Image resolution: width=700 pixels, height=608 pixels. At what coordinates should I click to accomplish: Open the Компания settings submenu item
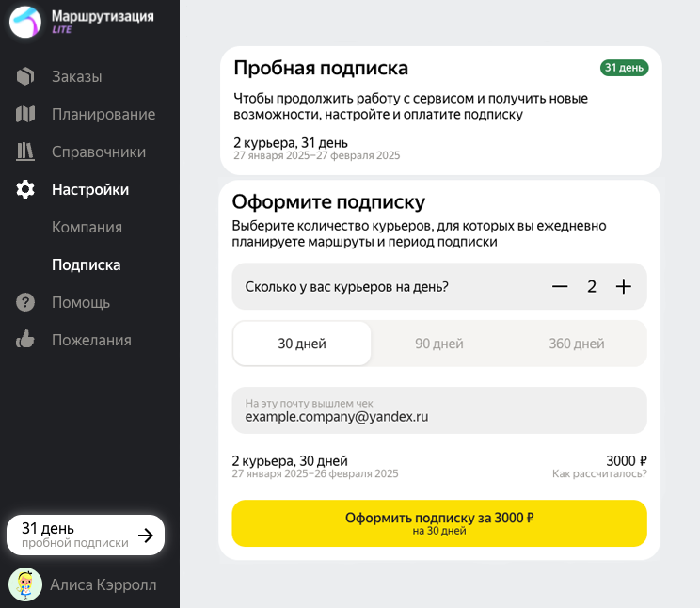click(87, 227)
